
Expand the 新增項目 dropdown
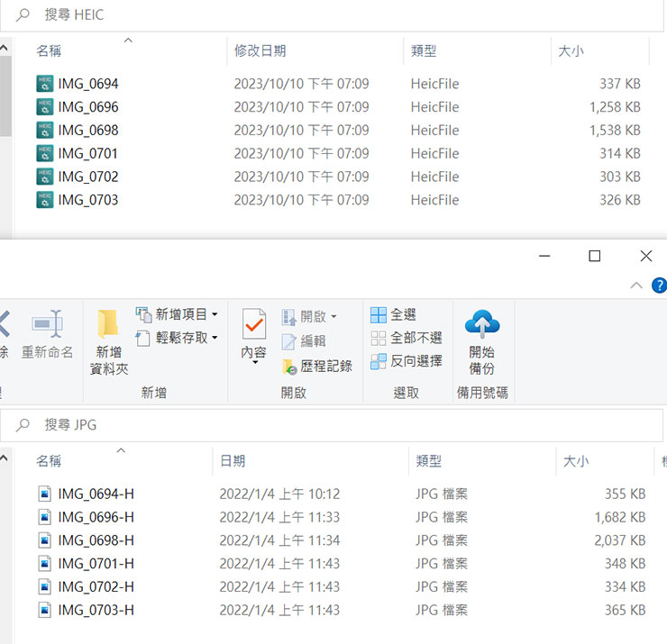pos(215,314)
